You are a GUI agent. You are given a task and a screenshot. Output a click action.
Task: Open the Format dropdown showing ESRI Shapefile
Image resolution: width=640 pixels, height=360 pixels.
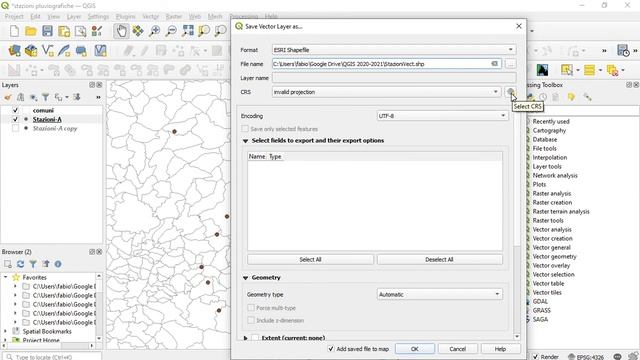tap(394, 50)
